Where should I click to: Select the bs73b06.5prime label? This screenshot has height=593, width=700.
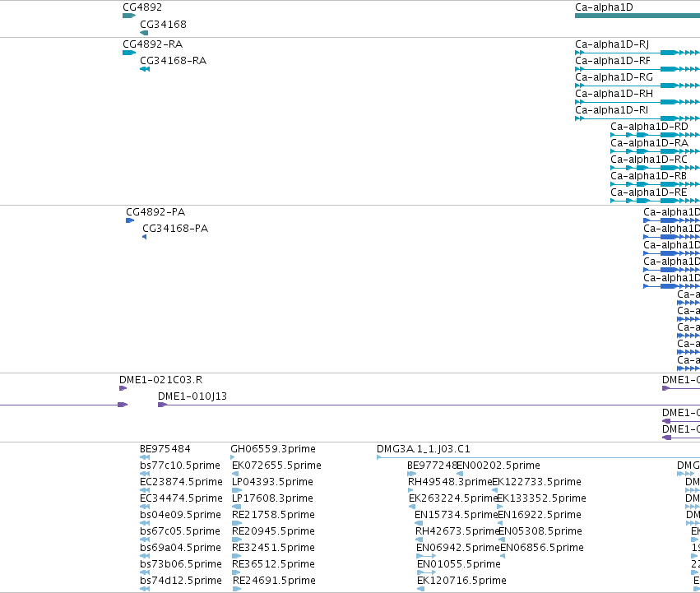point(181,565)
